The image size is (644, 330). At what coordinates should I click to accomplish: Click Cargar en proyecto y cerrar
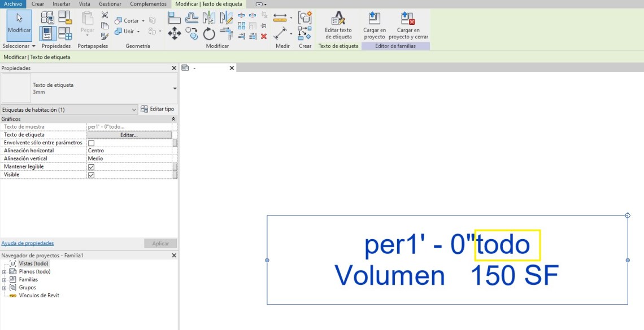click(x=408, y=25)
